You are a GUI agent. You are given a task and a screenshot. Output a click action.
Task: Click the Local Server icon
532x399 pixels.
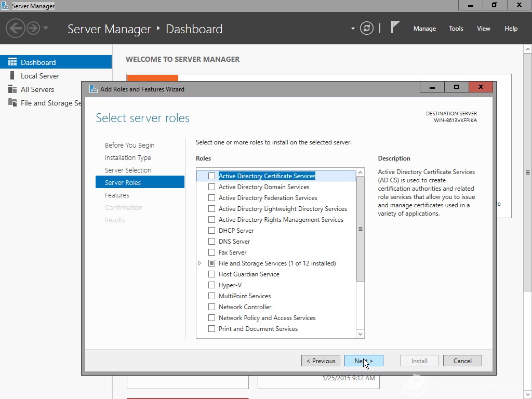point(12,75)
